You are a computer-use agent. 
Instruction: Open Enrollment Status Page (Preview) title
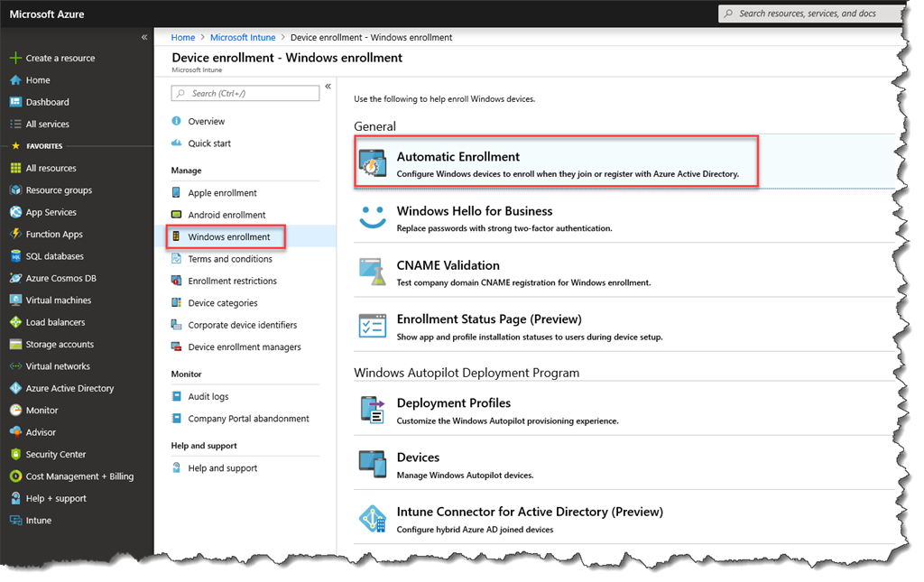point(489,319)
